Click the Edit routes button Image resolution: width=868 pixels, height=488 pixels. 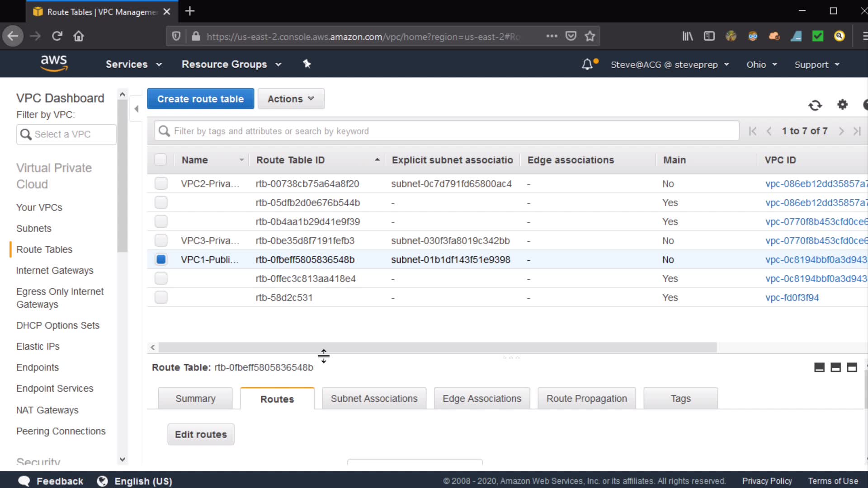201,434
